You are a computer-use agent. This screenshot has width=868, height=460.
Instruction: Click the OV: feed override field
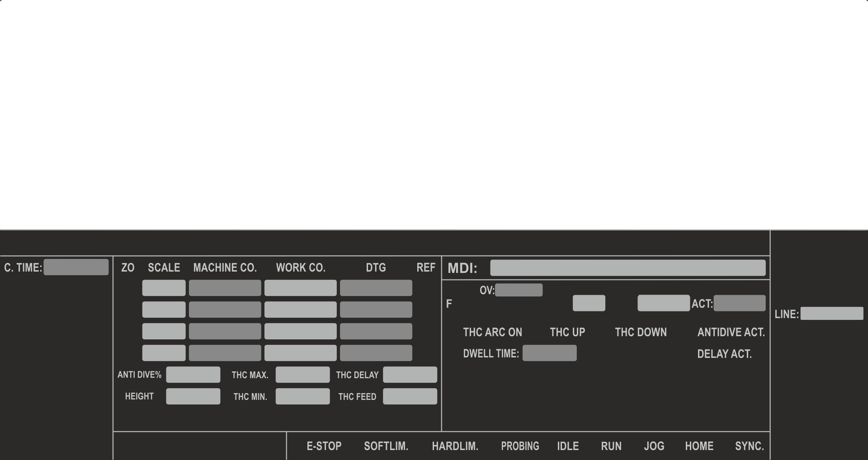tap(519, 290)
